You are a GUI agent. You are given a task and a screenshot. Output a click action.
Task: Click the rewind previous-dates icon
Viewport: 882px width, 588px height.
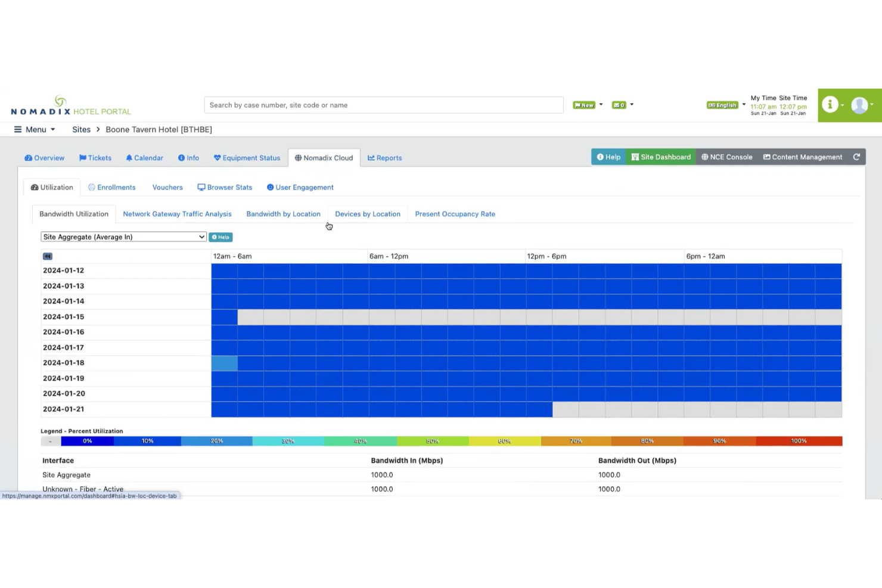click(x=48, y=256)
